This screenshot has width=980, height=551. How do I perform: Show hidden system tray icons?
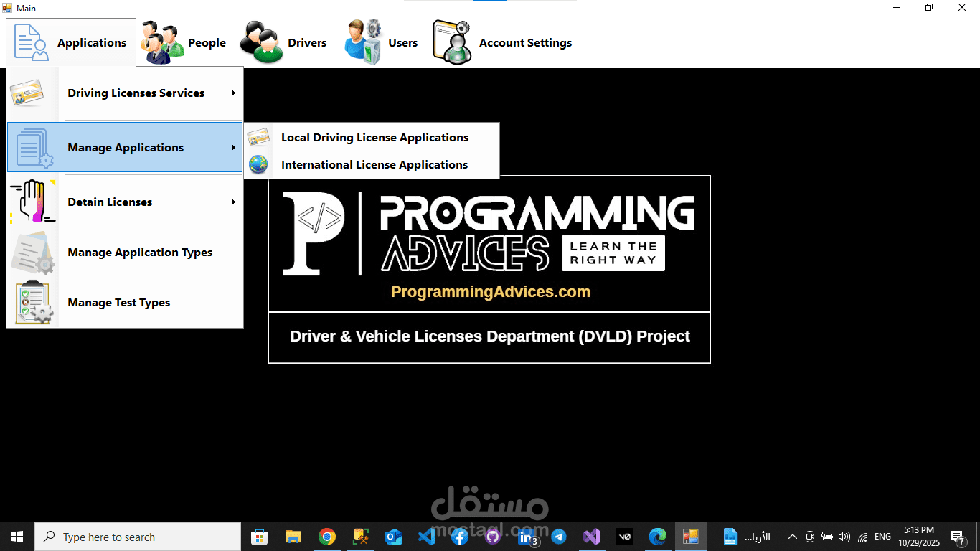tap(793, 537)
